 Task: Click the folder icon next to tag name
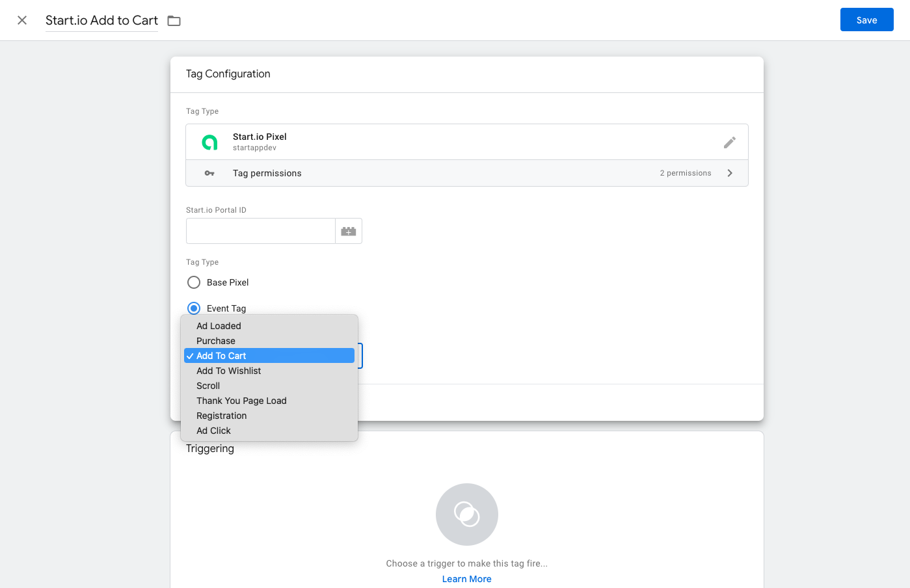click(174, 21)
